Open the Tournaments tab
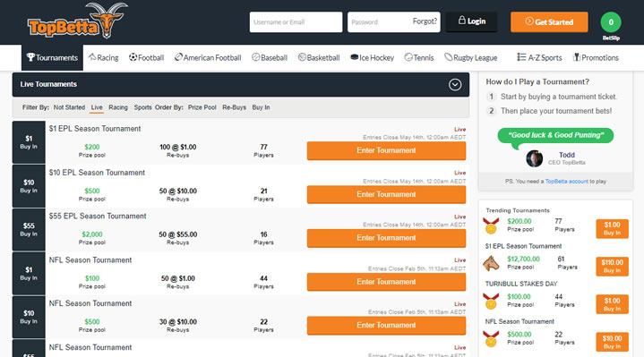This screenshot has width=644, height=357. 52,57
